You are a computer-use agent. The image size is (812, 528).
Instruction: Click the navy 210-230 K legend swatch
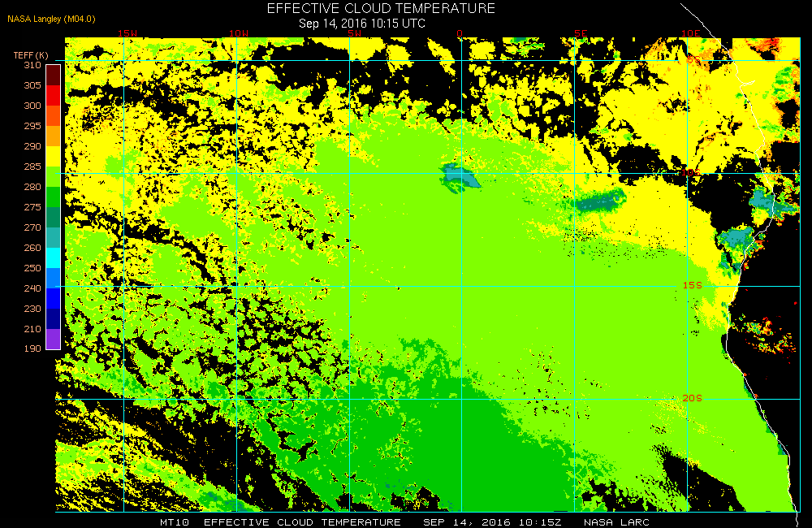[x=54, y=318]
